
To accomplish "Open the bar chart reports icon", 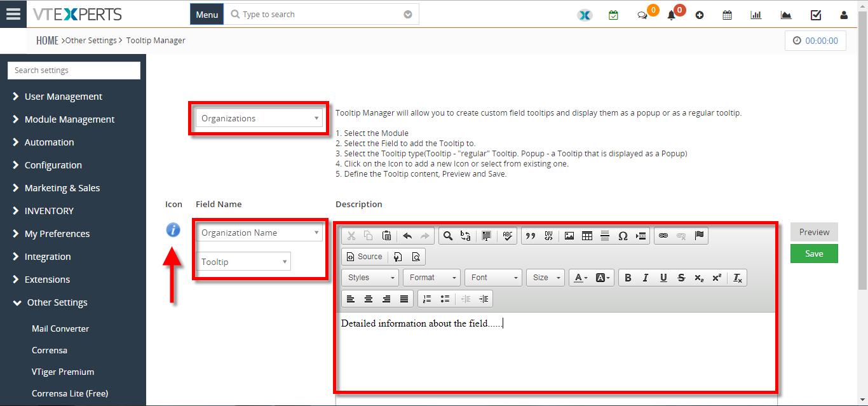I will point(756,15).
